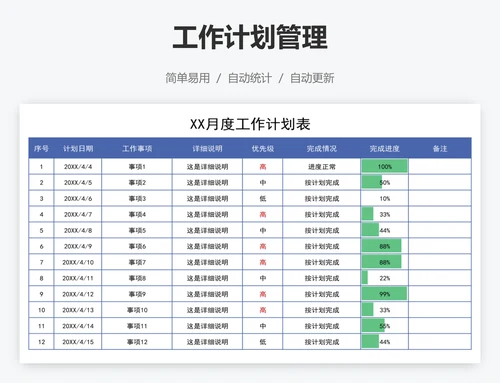Select the subtitle text 自动统计
The image size is (500, 383).
pyautogui.click(x=250, y=78)
